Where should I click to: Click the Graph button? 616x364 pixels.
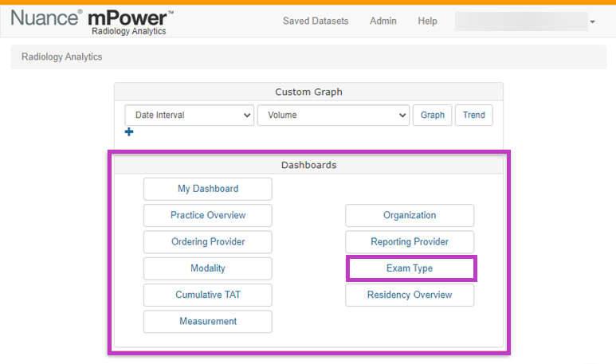pos(432,115)
